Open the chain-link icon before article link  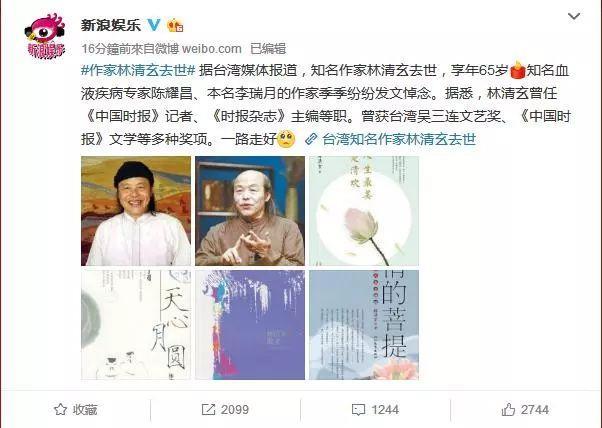(311, 139)
